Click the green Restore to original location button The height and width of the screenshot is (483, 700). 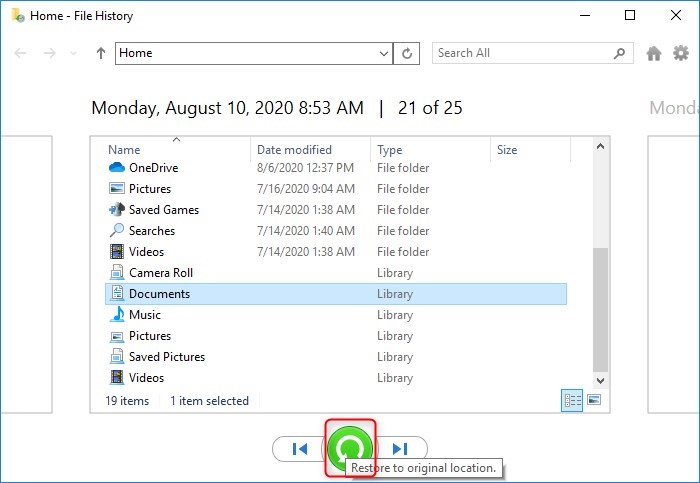click(350, 448)
